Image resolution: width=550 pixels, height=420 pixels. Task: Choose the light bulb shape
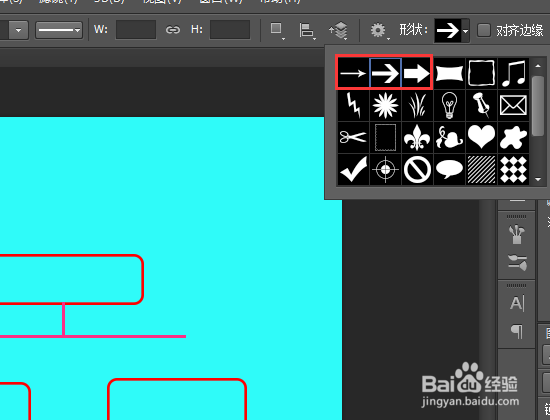tap(449, 105)
